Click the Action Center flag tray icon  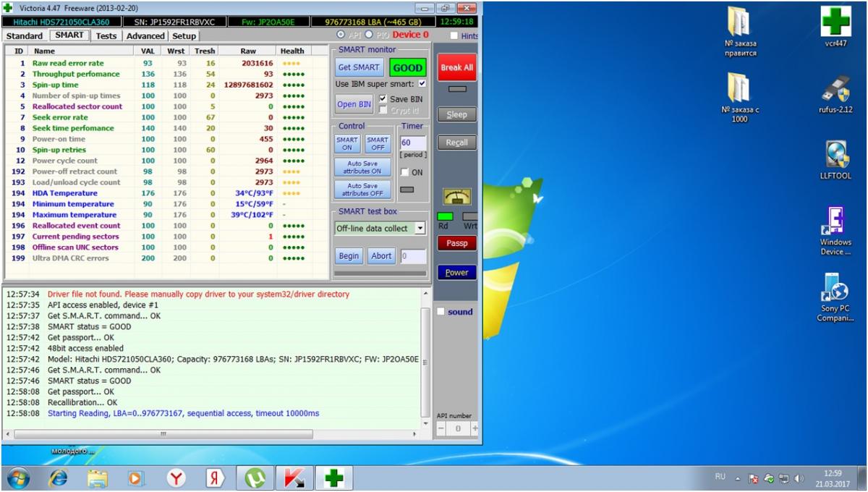753,478
